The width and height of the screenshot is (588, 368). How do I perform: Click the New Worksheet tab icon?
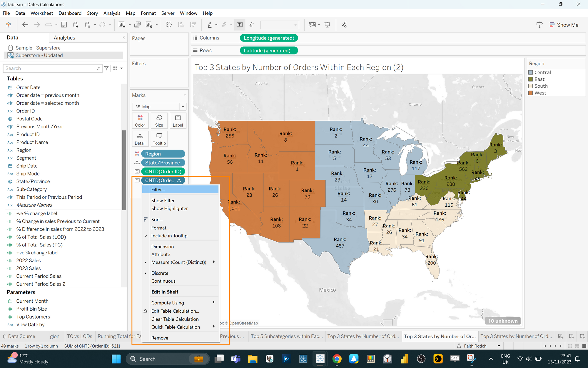coord(561,336)
